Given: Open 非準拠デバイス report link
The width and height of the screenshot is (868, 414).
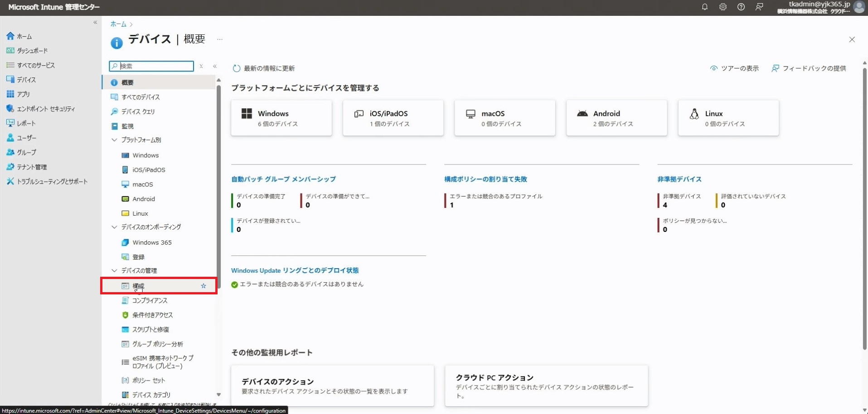Looking at the screenshot, I should pyautogui.click(x=679, y=179).
